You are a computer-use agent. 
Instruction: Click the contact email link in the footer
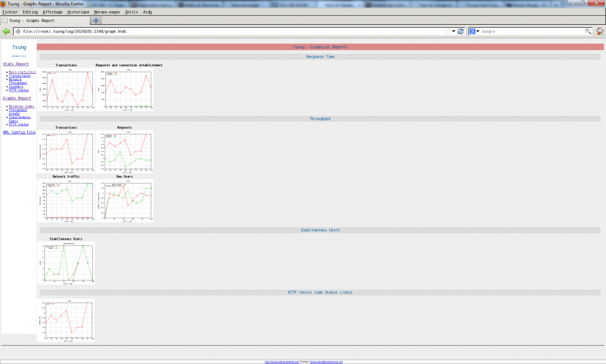coord(326,362)
